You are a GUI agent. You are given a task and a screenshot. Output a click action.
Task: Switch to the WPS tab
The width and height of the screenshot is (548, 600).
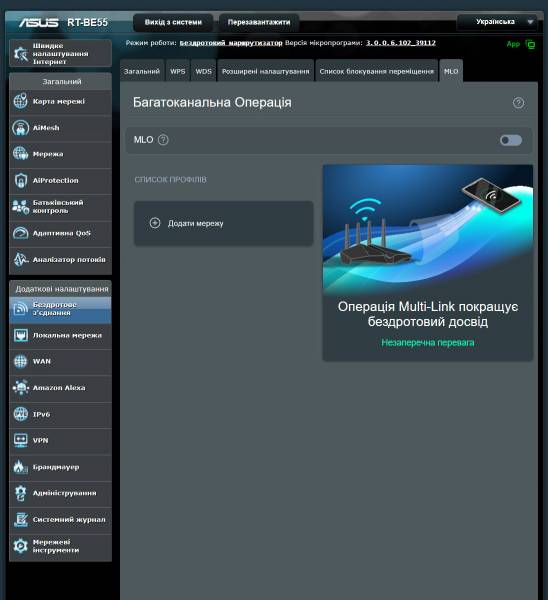[x=178, y=71]
